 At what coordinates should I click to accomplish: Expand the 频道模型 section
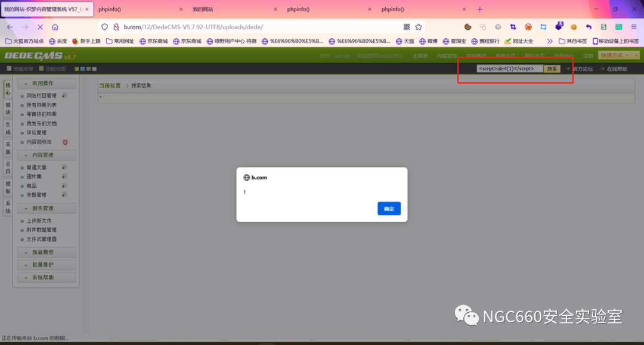[x=47, y=252]
